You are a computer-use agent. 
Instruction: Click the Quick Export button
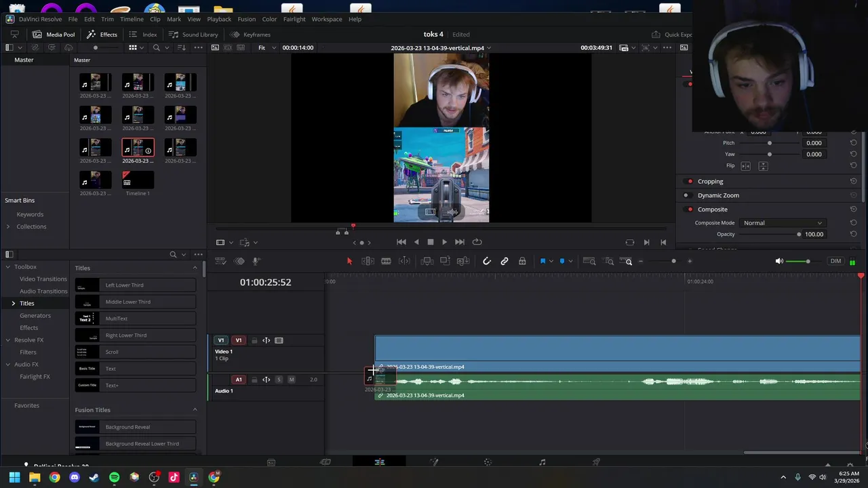pos(672,35)
